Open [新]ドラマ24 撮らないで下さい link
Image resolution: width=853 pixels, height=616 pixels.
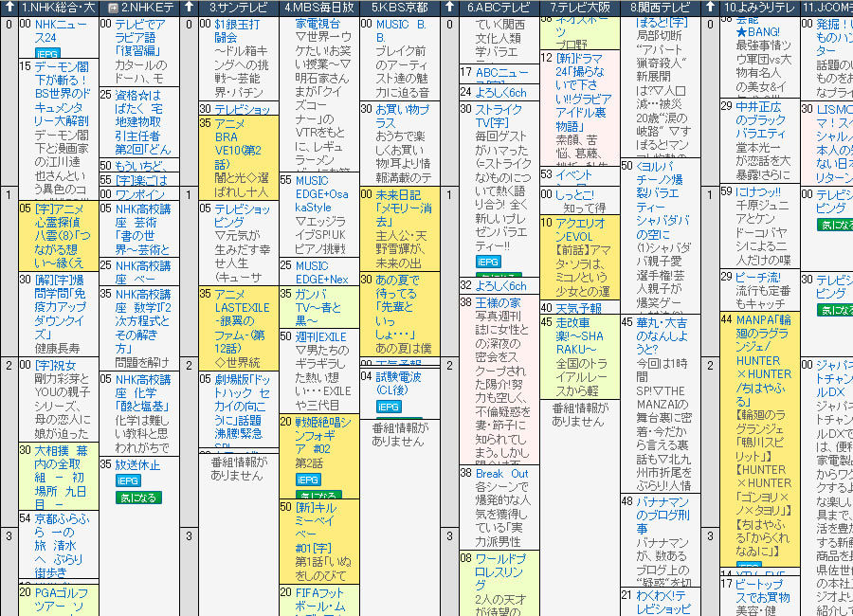[x=583, y=93]
